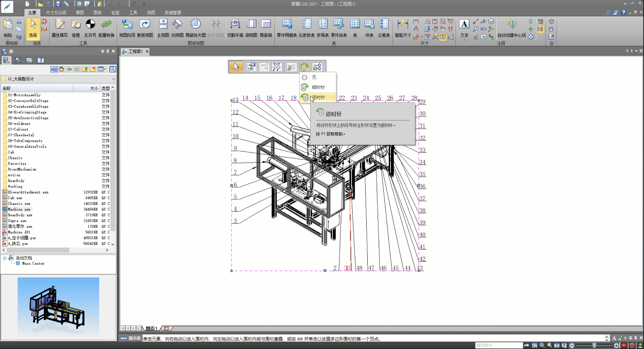This screenshot has width=644, height=349.
Task: Click the back arrow in library toolbar
Action: click(69, 69)
